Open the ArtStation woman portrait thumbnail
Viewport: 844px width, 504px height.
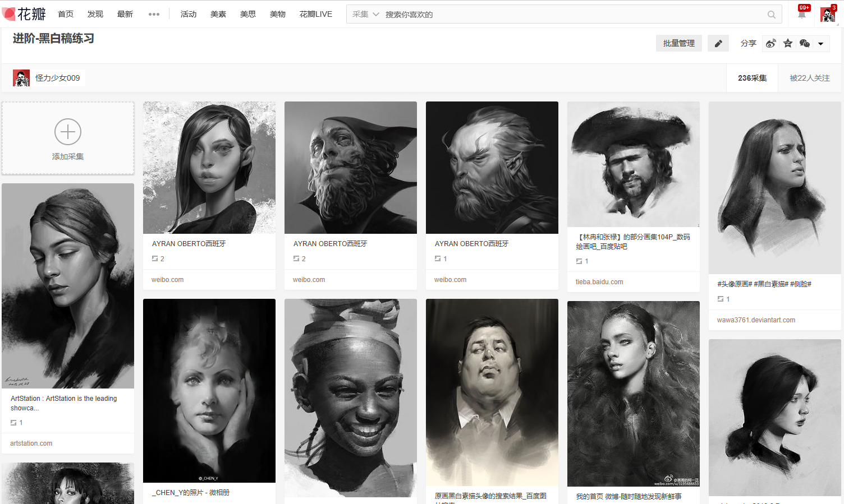[x=68, y=286]
